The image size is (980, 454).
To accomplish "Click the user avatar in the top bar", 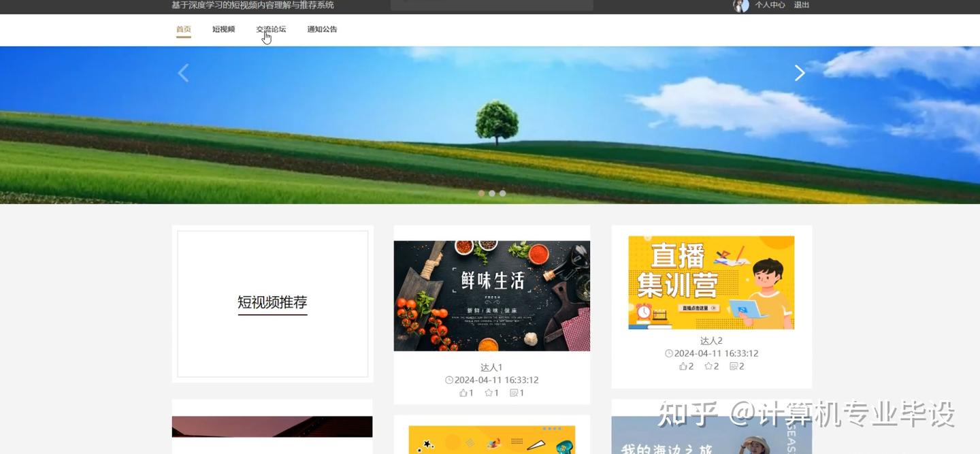I will point(741,5).
